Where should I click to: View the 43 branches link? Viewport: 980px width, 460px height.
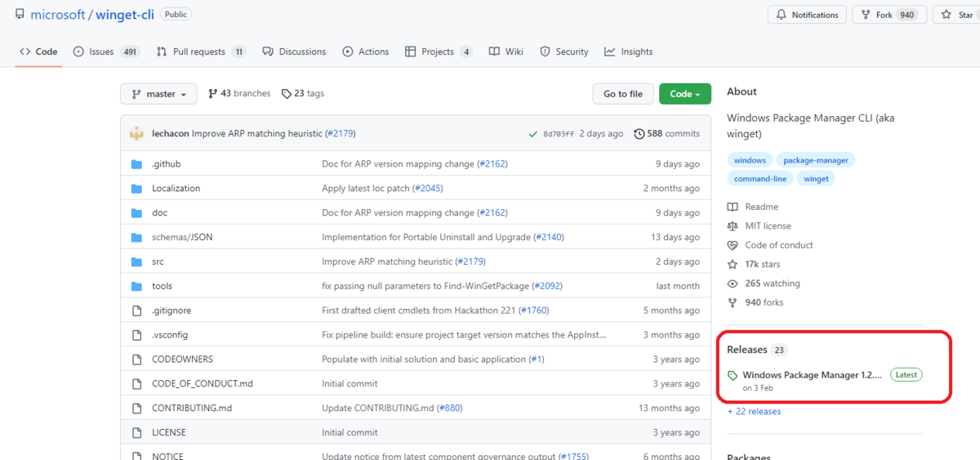coord(239,94)
